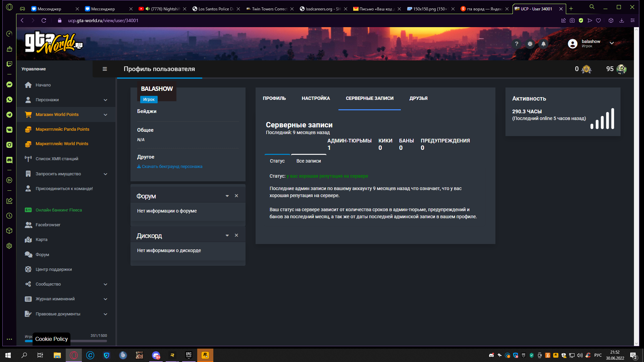This screenshot has height=362, width=644.
Task: Click the gta World logo
Action: (54, 43)
